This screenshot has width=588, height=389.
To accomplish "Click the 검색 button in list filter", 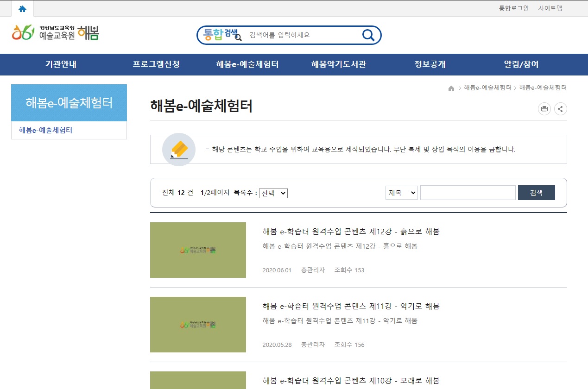I will 536,193.
